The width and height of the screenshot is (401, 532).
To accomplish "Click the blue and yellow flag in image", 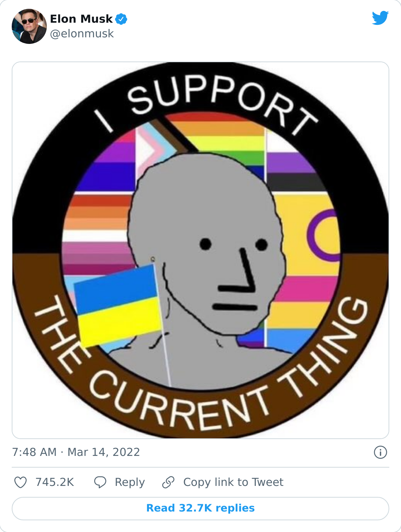I will (x=118, y=306).
